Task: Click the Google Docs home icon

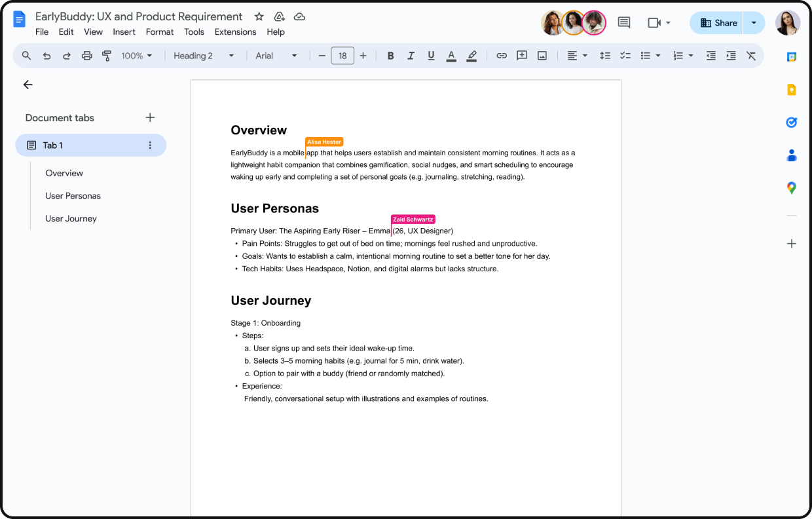Action: coord(20,20)
